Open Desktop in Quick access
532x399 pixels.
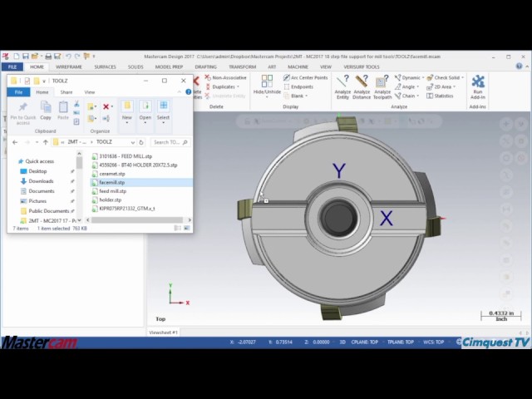pyautogui.click(x=37, y=171)
